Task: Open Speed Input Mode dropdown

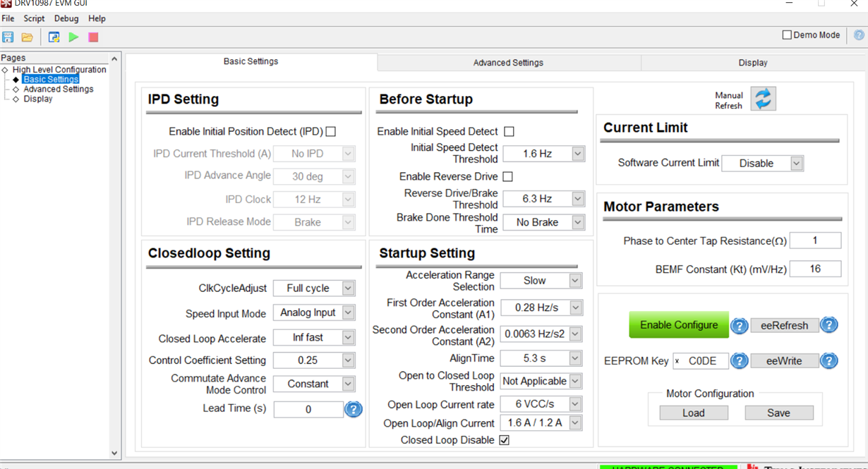Action: tap(314, 312)
